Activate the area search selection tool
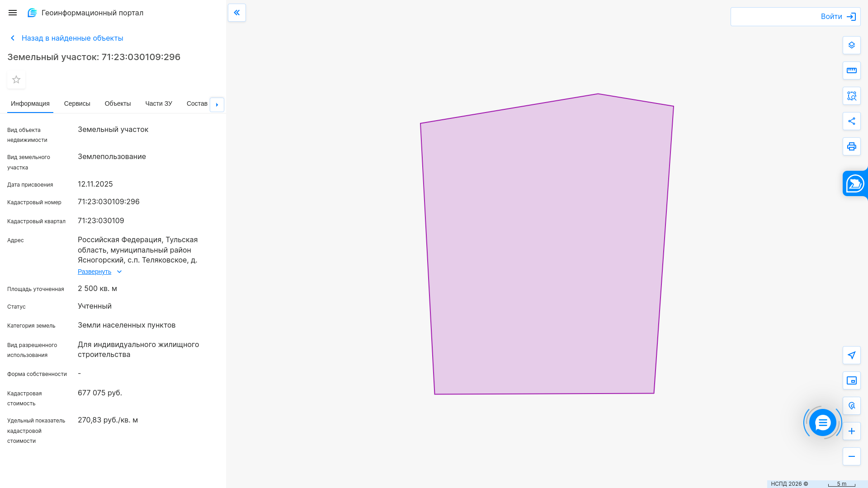The image size is (868, 488). point(852,96)
